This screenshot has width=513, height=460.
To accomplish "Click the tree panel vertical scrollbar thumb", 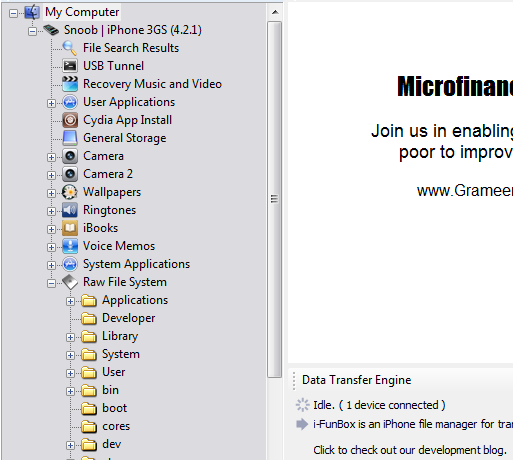I will [275, 199].
